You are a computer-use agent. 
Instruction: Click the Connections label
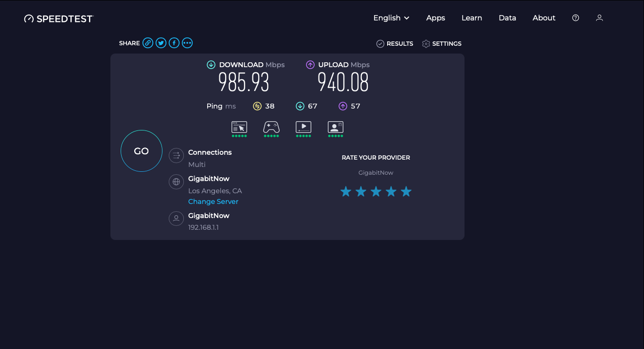click(x=210, y=152)
